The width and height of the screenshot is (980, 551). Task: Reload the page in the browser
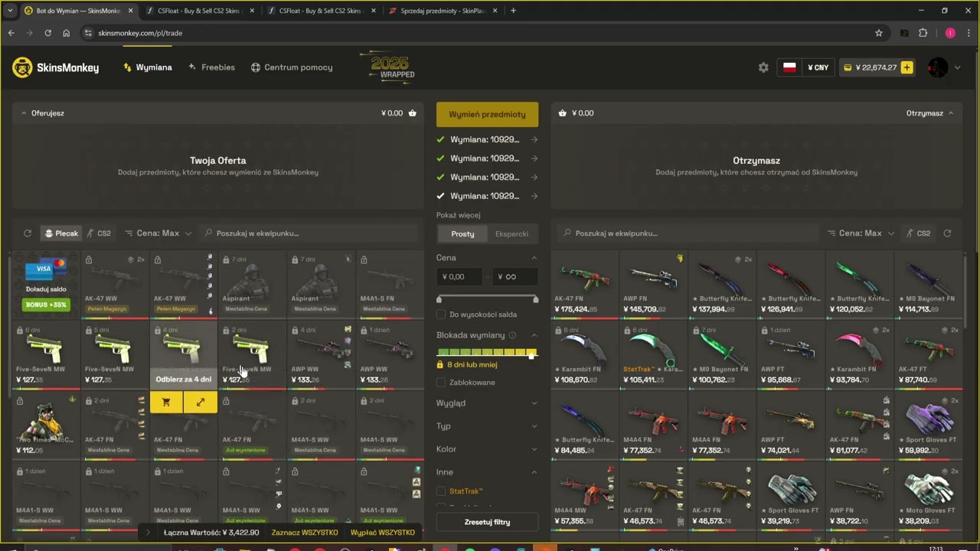(x=47, y=33)
